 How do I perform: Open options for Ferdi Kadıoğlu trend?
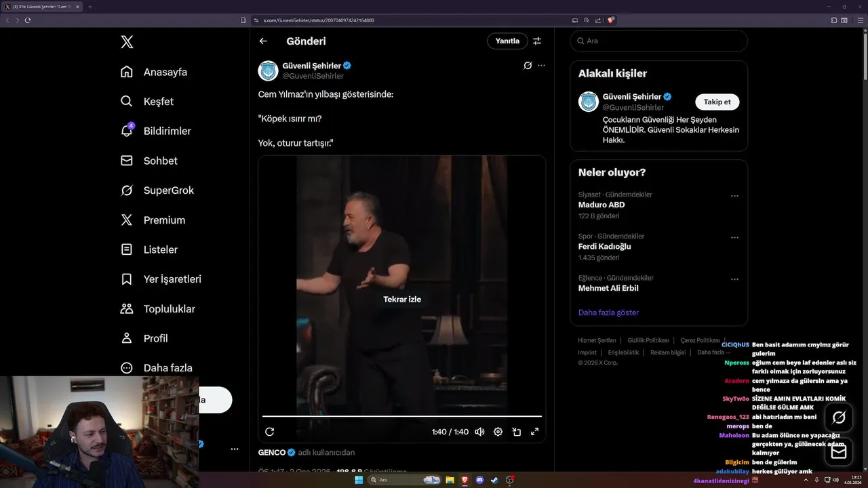tap(734, 238)
